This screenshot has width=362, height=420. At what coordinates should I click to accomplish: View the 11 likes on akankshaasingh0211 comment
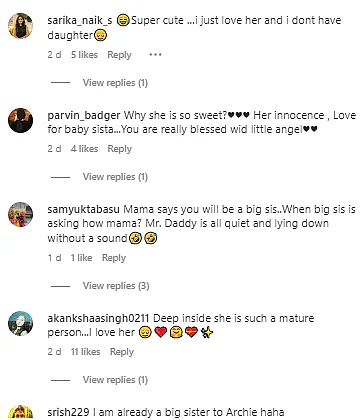(x=85, y=352)
